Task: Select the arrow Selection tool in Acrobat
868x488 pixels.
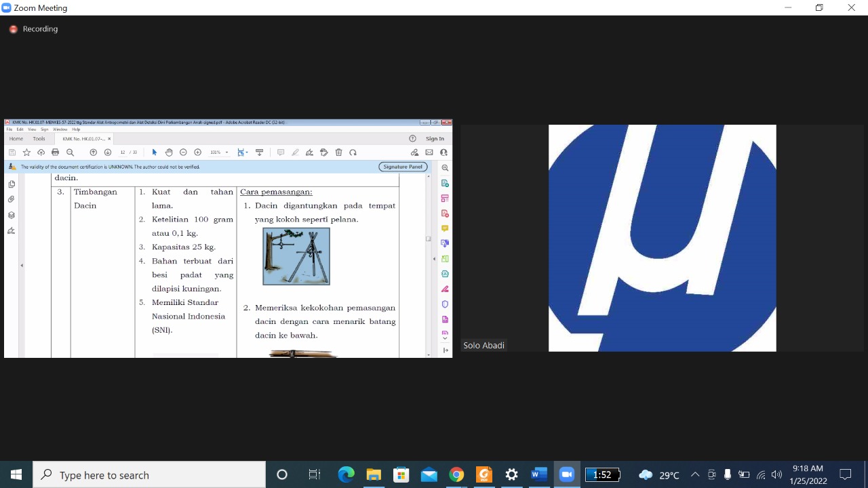Action: pyautogui.click(x=155, y=152)
